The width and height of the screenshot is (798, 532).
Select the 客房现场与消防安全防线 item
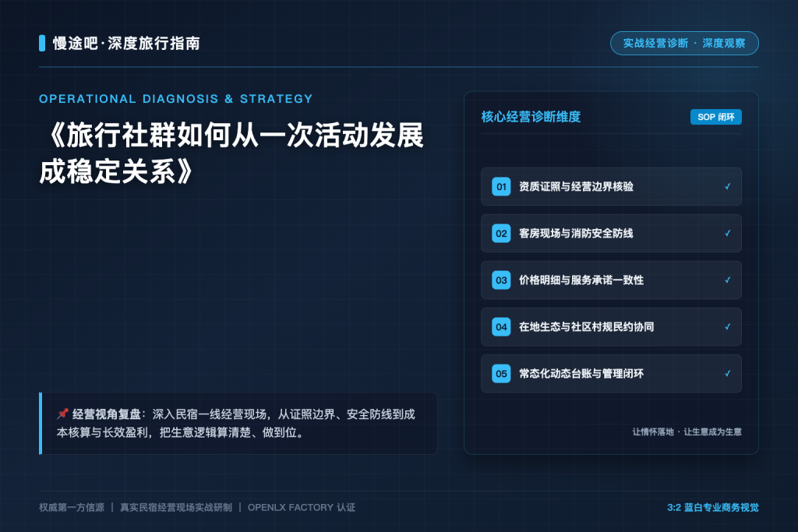611,234
